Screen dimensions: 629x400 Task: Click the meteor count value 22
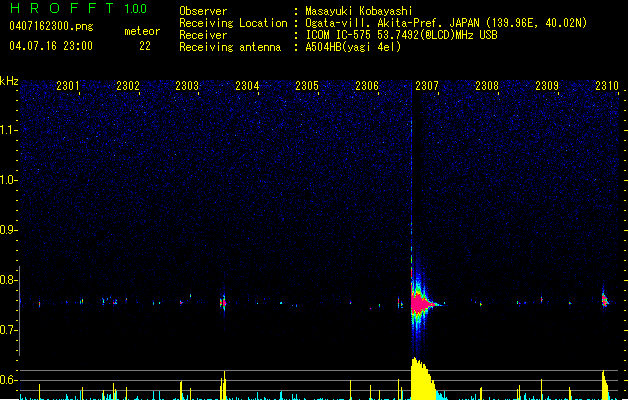click(145, 46)
